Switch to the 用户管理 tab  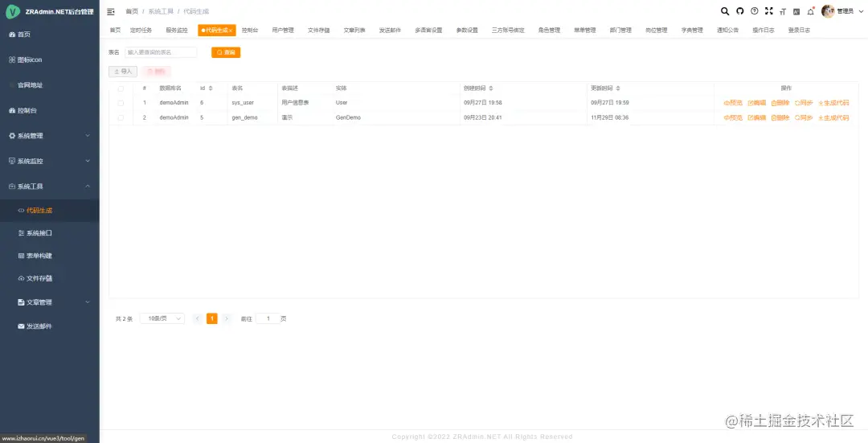[283, 31]
